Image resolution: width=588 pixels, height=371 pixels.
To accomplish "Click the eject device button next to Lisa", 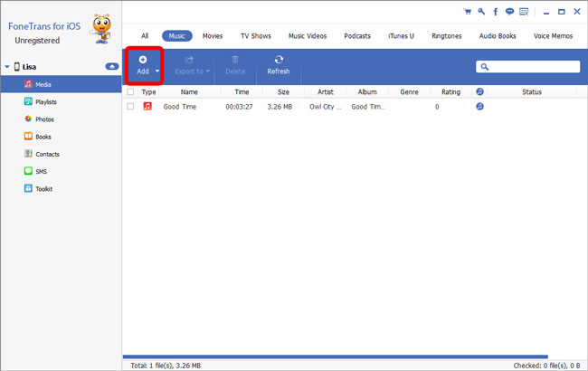I will [112, 66].
